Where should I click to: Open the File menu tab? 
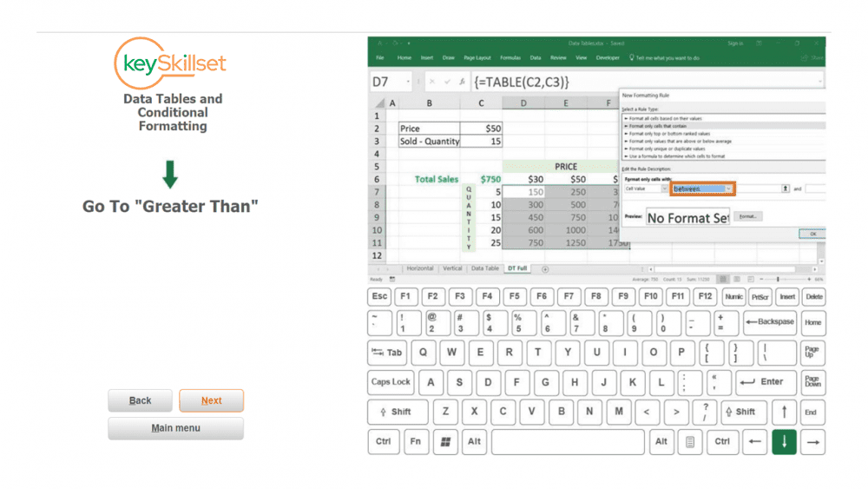coord(380,57)
